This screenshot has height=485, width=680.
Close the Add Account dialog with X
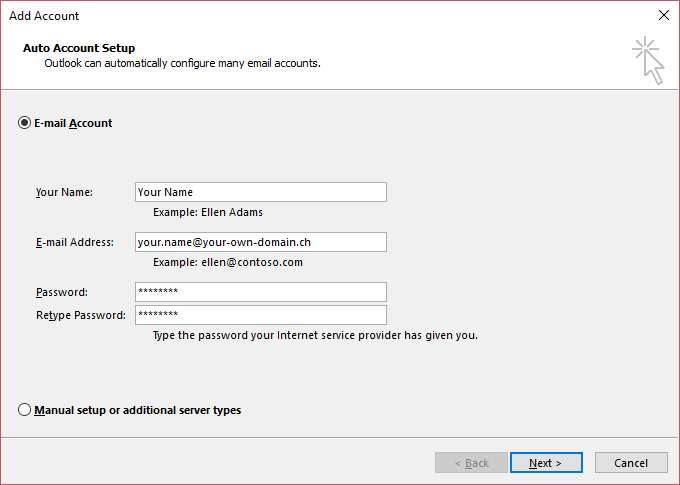point(664,15)
